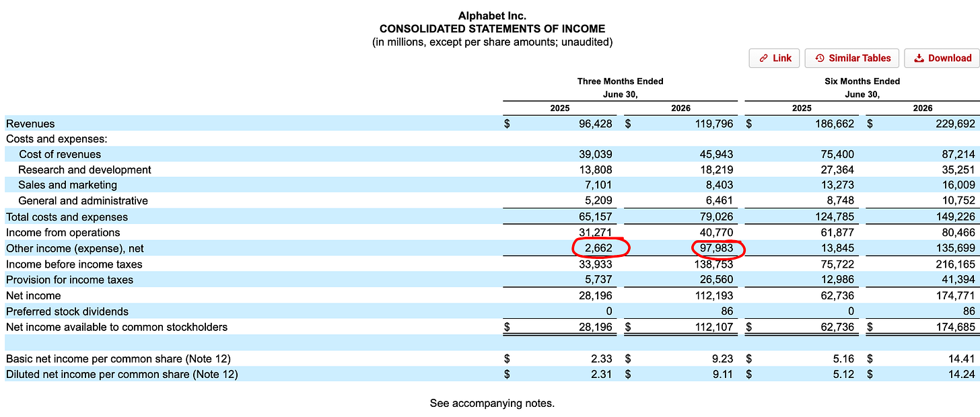
Task: Select diluted EPS value 14.24
Action: point(962,374)
